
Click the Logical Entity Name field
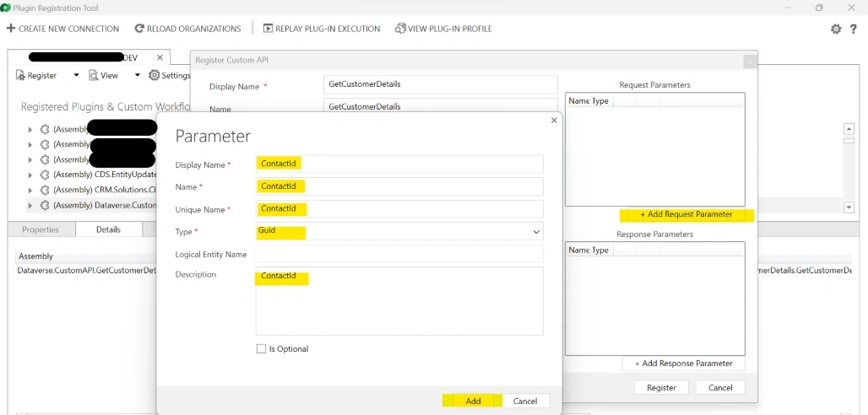[399, 254]
